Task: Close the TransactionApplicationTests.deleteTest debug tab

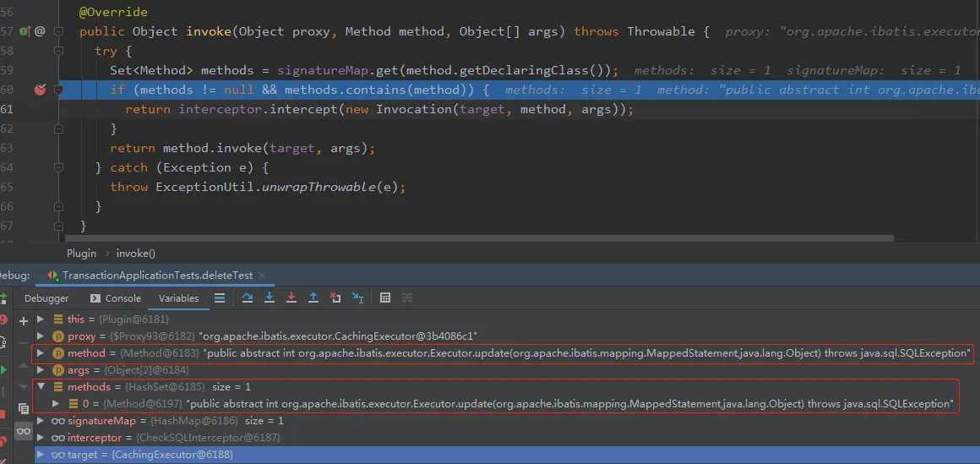Action: point(261,276)
